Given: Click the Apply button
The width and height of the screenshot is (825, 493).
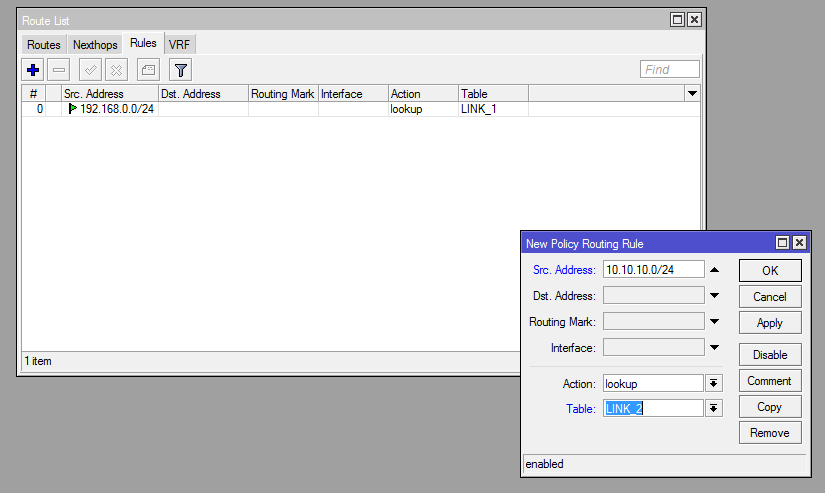Looking at the screenshot, I should coord(770,323).
